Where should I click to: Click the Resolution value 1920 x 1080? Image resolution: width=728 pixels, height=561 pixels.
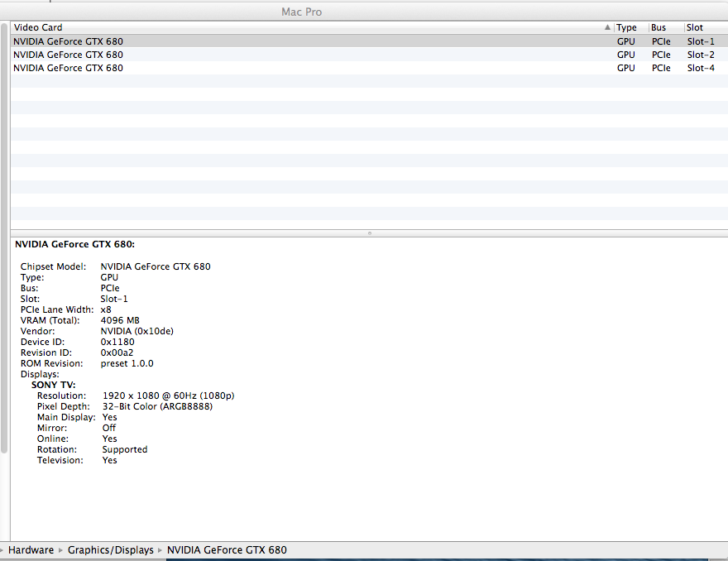[x=169, y=396]
